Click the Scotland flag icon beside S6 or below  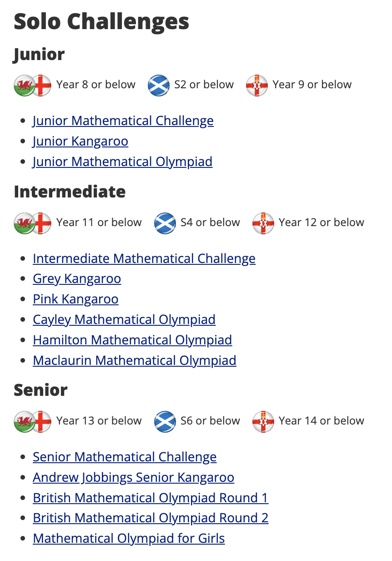coord(165,421)
